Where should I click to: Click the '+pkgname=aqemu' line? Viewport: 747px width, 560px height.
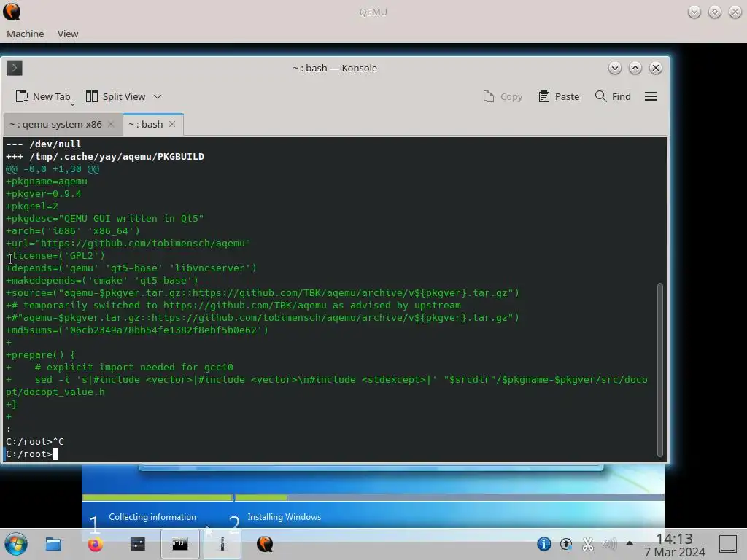(47, 182)
